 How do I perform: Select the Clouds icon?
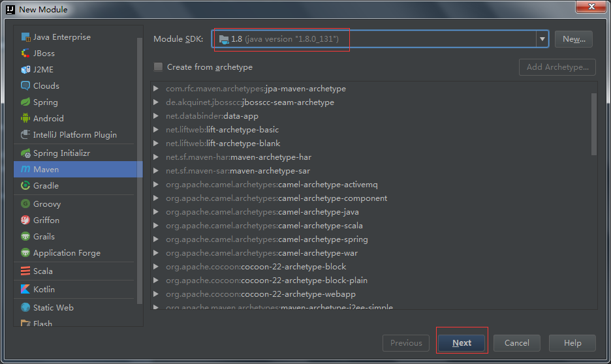(25, 85)
